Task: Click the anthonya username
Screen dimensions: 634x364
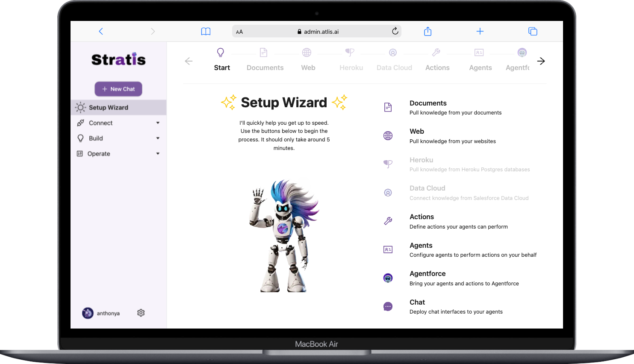Action: click(x=108, y=313)
